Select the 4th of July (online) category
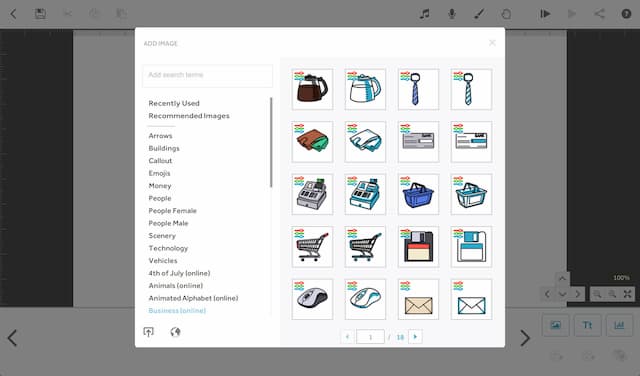Viewport: 640px width, 376px height. (180, 273)
